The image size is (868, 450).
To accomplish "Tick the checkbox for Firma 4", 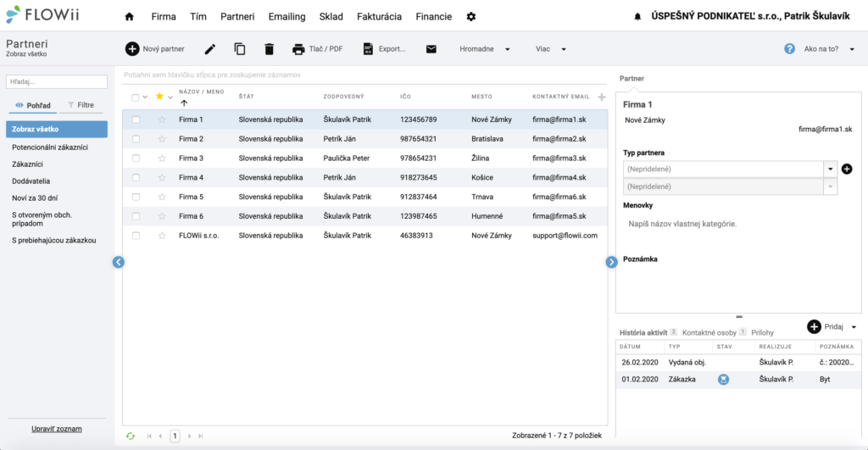I will [136, 178].
